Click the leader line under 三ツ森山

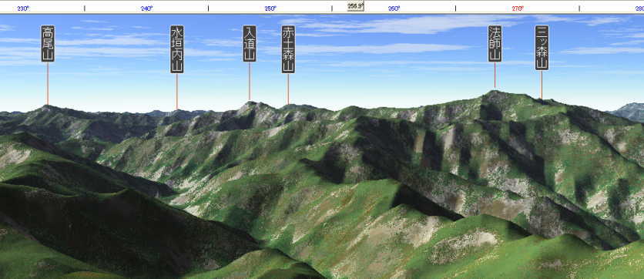coord(542,85)
